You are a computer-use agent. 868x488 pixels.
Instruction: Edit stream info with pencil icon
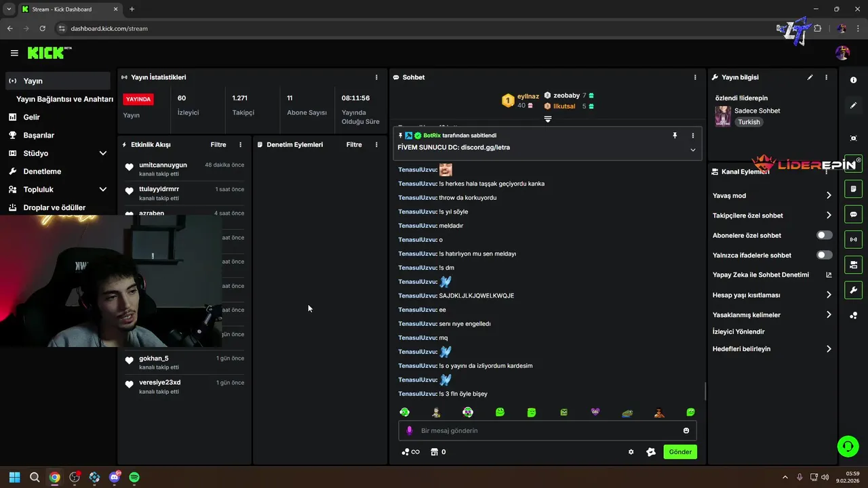pos(810,77)
